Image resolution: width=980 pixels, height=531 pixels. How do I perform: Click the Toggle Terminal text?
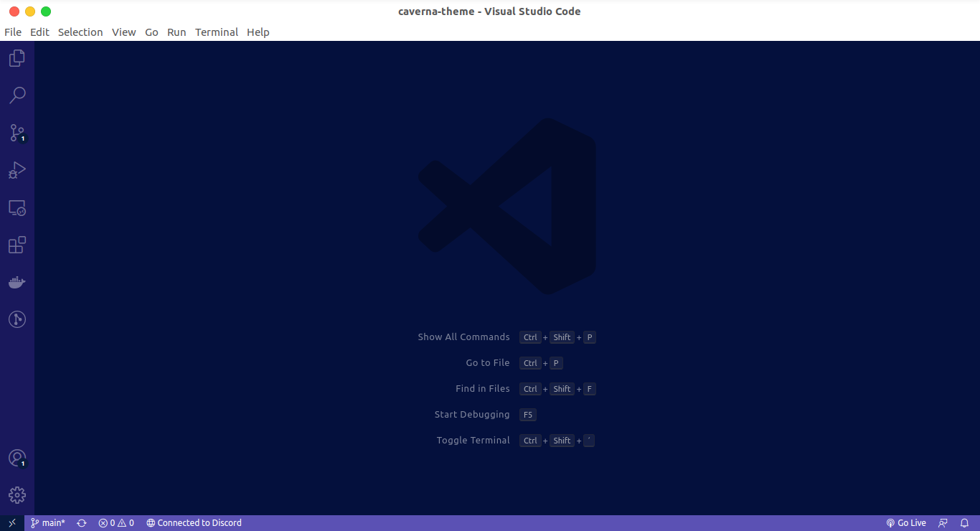[x=473, y=441]
